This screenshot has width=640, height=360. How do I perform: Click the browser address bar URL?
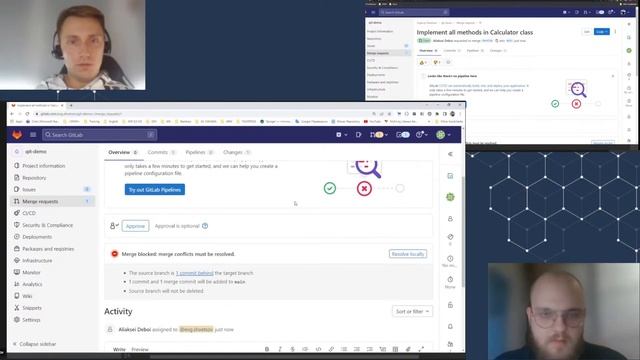82,114
